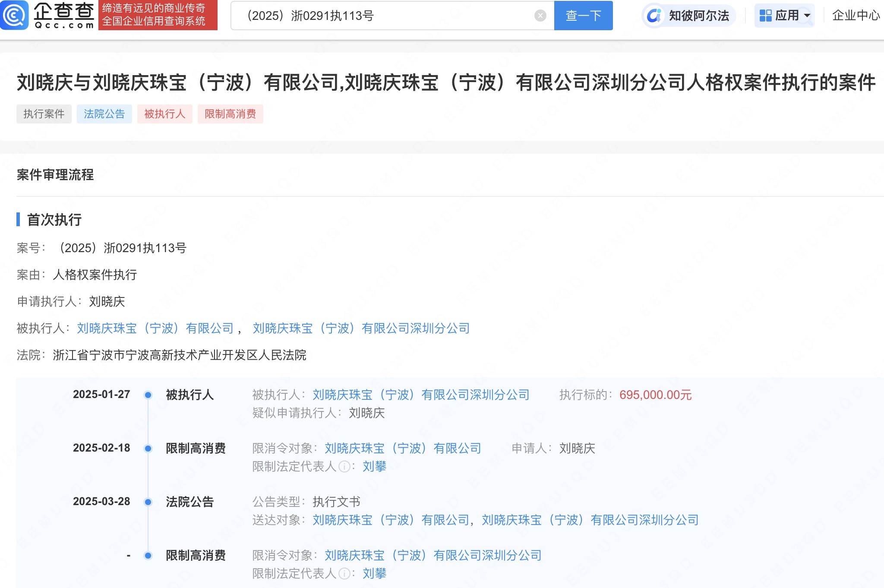The image size is (884, 588).
Task: Click the 查一下 search button
Action: 583,16
